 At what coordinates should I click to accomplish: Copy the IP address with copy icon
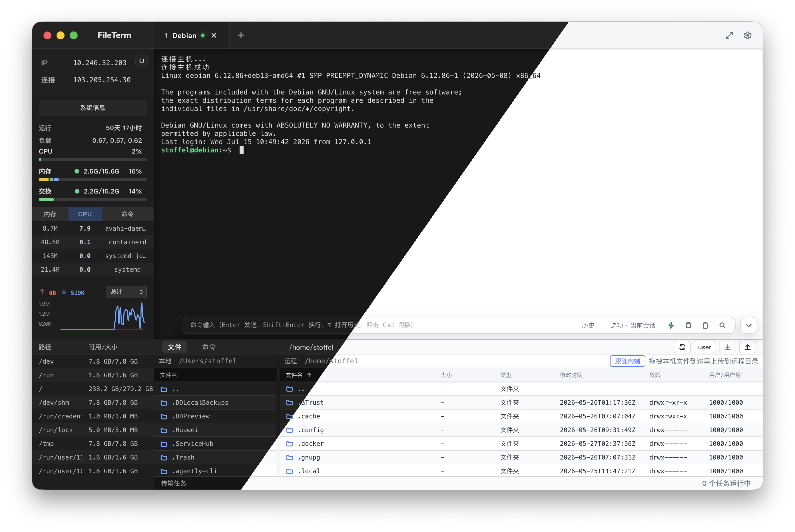tap(142, 61)
